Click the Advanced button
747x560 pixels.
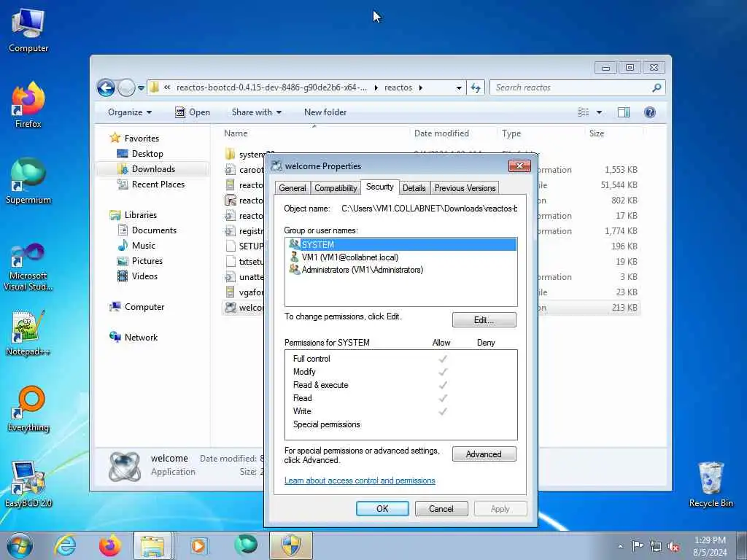point(484,454)
